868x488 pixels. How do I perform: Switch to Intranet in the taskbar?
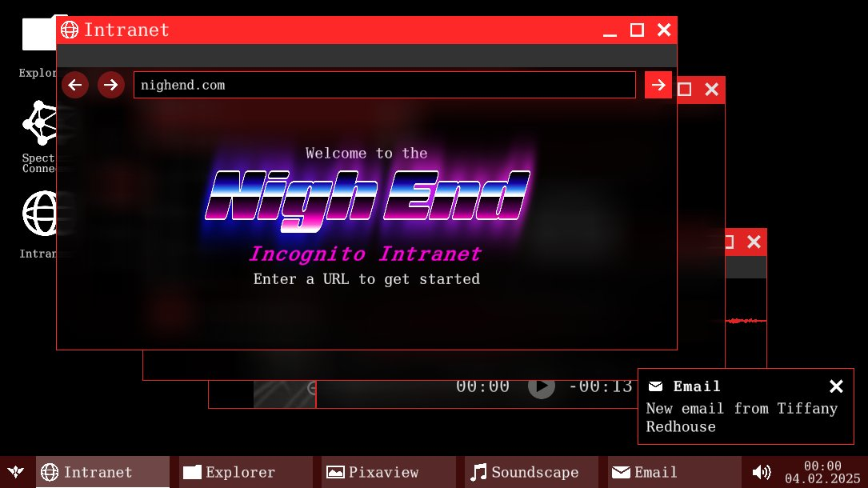pos(103,472)
